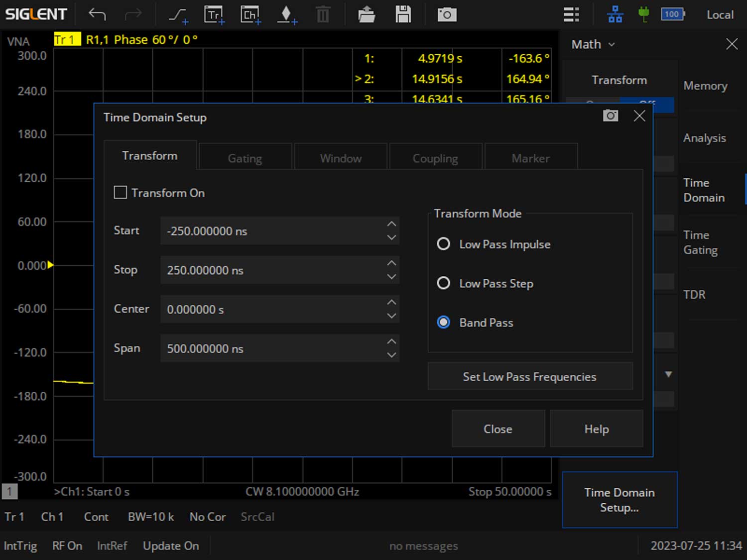Switch to the Gating tab

click(x=245, y=158)
